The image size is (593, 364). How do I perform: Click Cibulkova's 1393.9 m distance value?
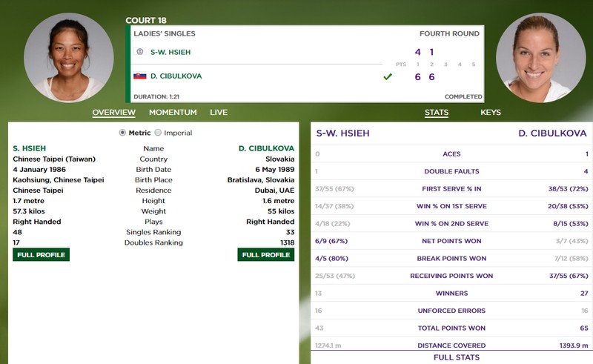[574, 345]
